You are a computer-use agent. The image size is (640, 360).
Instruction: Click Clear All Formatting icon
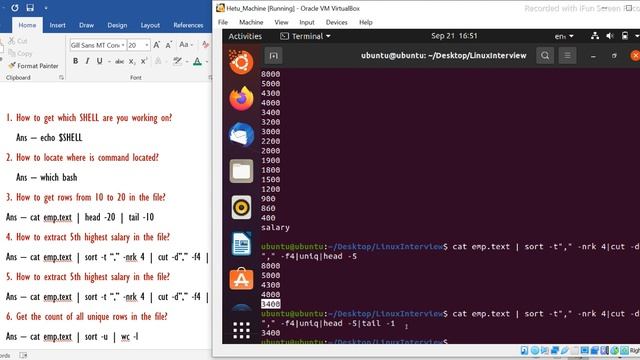(x=205, y=45)
